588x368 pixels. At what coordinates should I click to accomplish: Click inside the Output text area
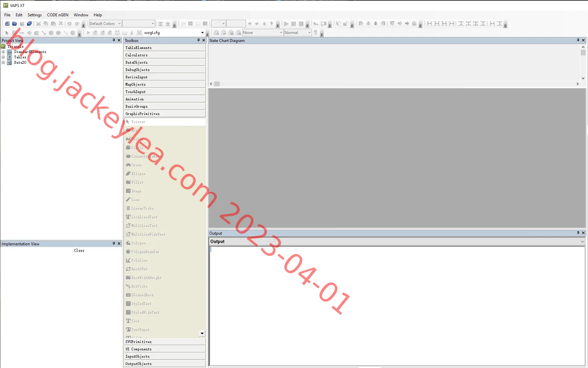pyautogui.click(x=397, y=306)
